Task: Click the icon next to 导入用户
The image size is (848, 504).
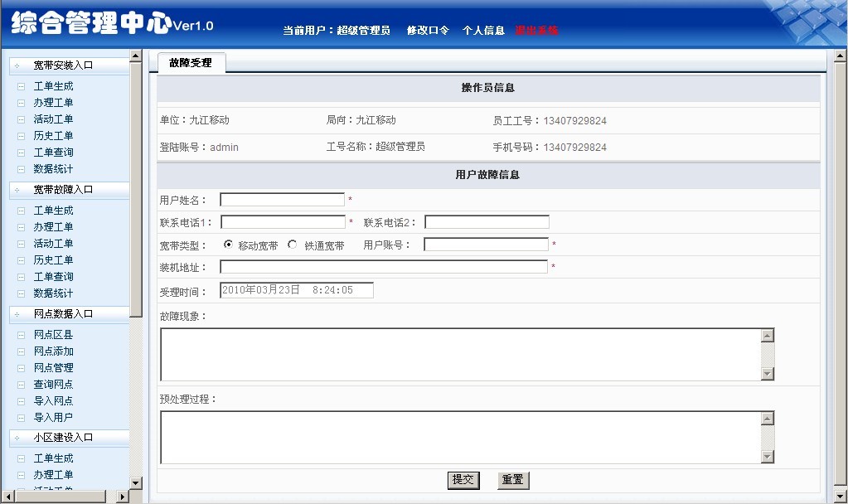Action: coord(21,418)
